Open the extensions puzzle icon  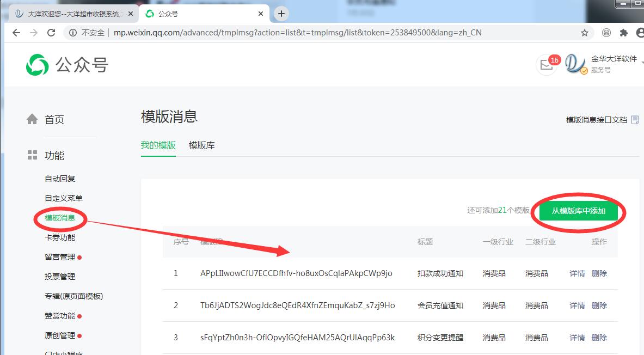point(623,33)
